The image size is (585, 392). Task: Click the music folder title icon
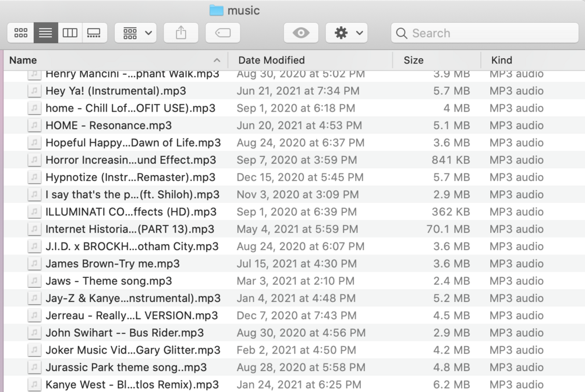point(217,10)
